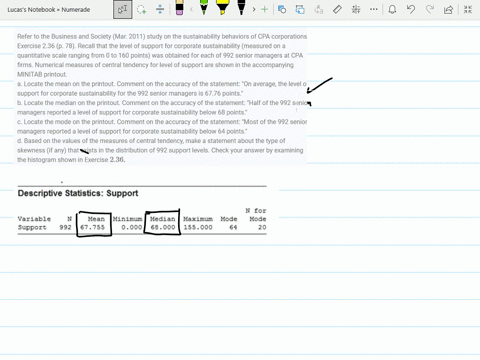
Task: Click the line starting 'Refer to the Business and Society'
Action: [162, 37]
